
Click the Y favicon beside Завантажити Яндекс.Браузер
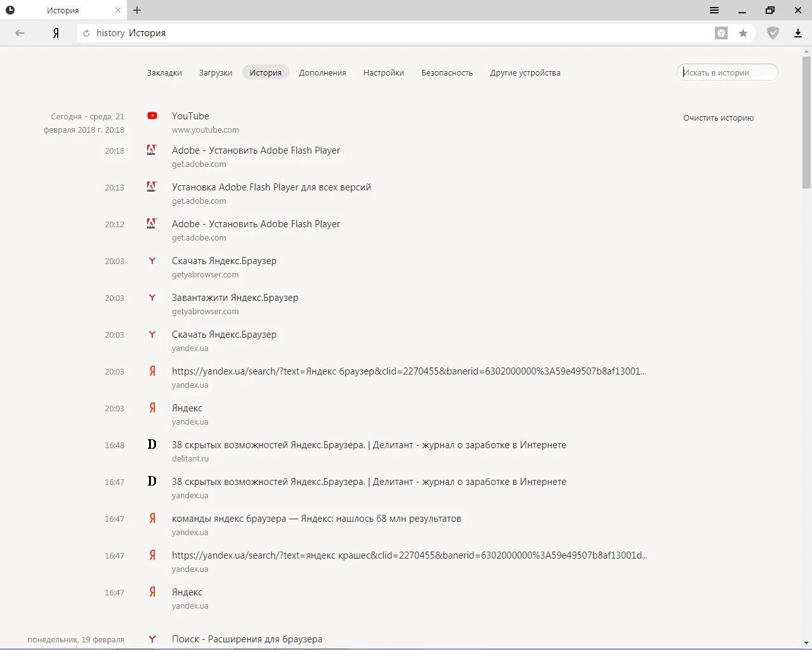click(152, 298)
